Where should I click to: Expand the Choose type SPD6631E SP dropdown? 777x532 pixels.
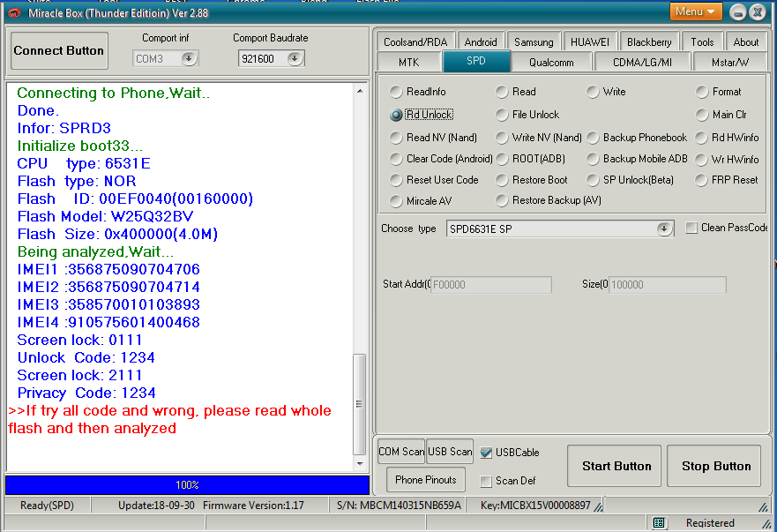click(x=663, y=229)
